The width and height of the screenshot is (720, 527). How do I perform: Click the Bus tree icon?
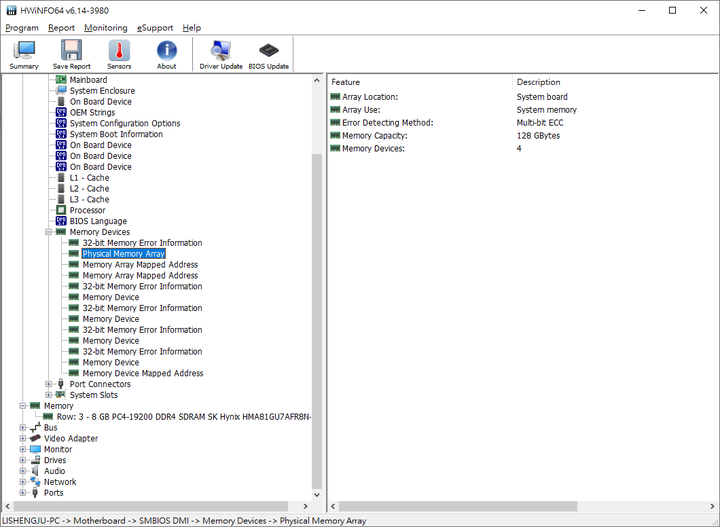pyautogui.click(x=35, y=428)
